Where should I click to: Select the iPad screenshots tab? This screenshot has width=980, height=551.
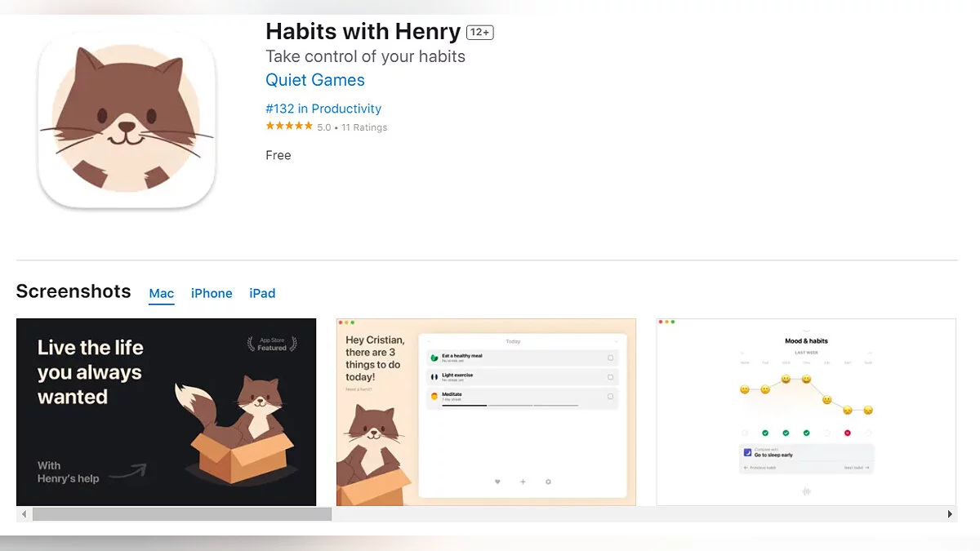click(x=262, y=294)
